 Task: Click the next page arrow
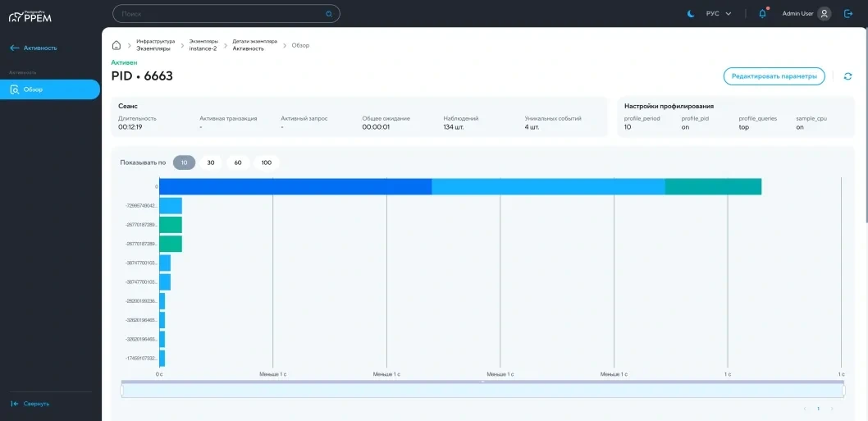[x=831, y=409]
